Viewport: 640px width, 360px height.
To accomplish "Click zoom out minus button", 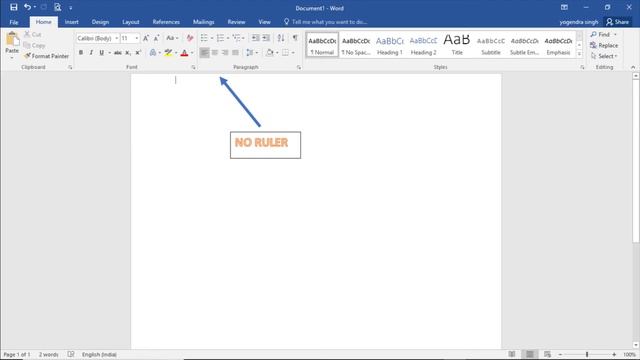I will [560, 355].
